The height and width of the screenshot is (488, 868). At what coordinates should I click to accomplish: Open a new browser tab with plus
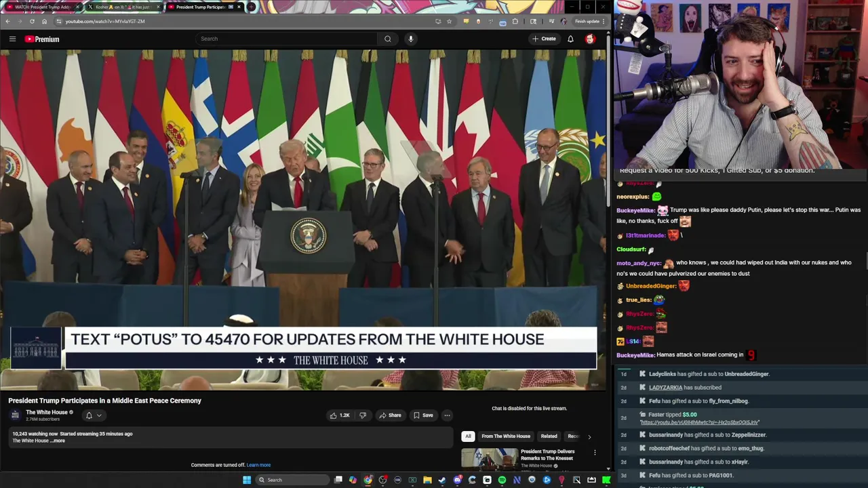(x=252, y=7)
